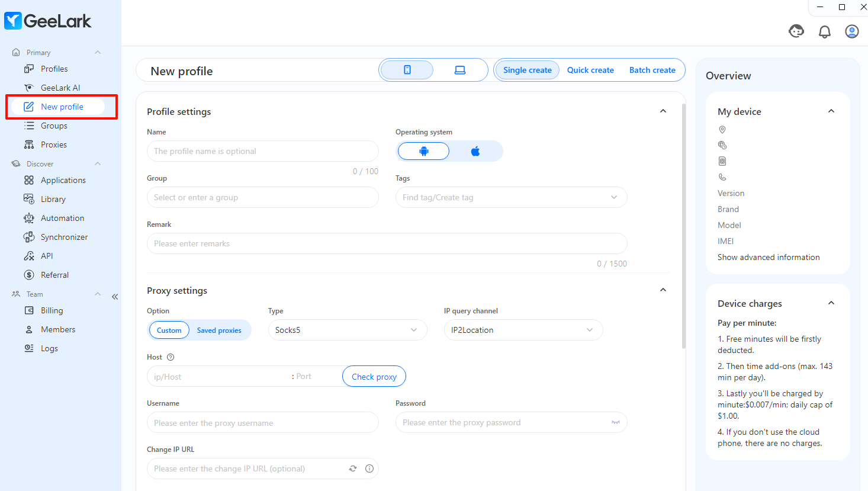Open the notifications bell
The image size is (868, 491).
tap(824, 31)
